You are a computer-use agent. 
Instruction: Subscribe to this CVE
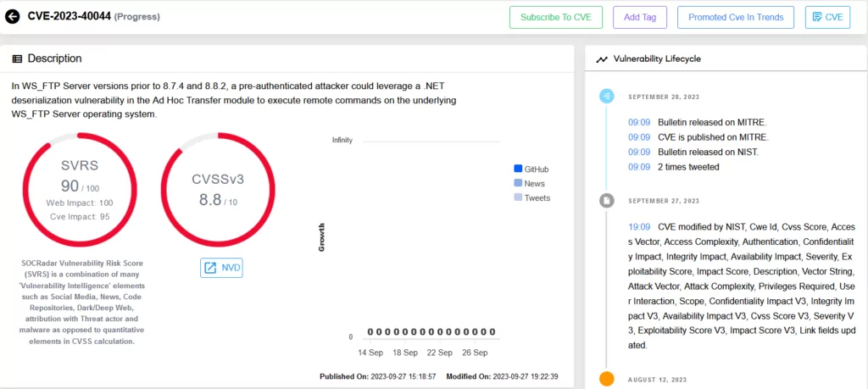[556, 17]
